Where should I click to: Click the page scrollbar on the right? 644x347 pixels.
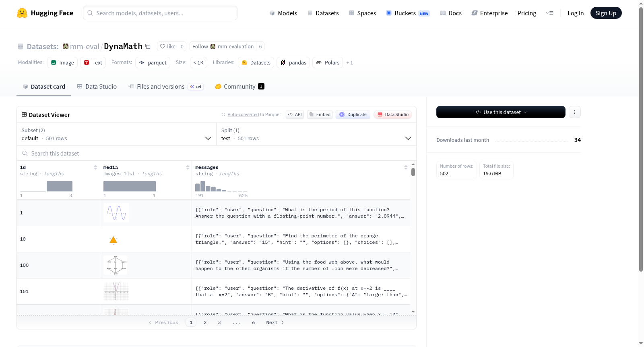(641, 139)
